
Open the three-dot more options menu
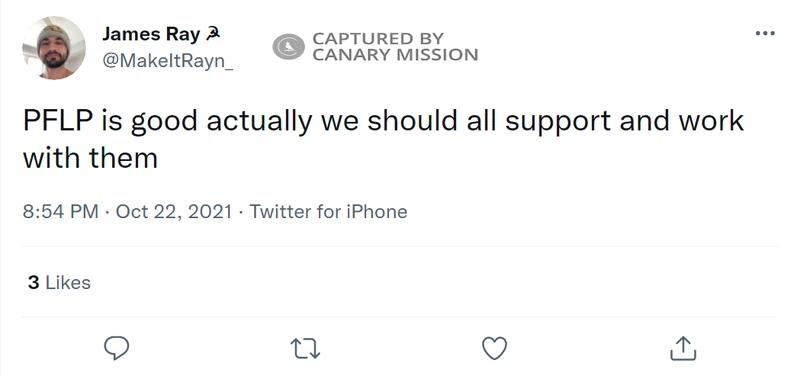coord(765,34)
